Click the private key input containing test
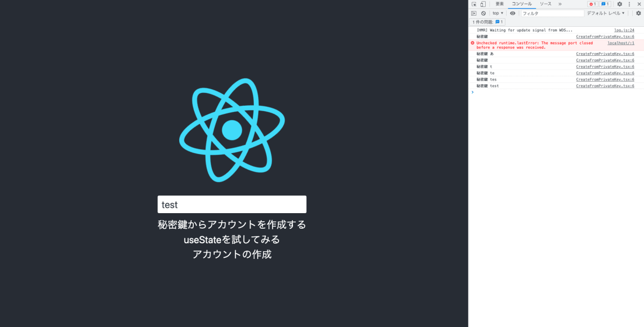The height and width of the screenshot is (327, 644). (x=232, y=205)
